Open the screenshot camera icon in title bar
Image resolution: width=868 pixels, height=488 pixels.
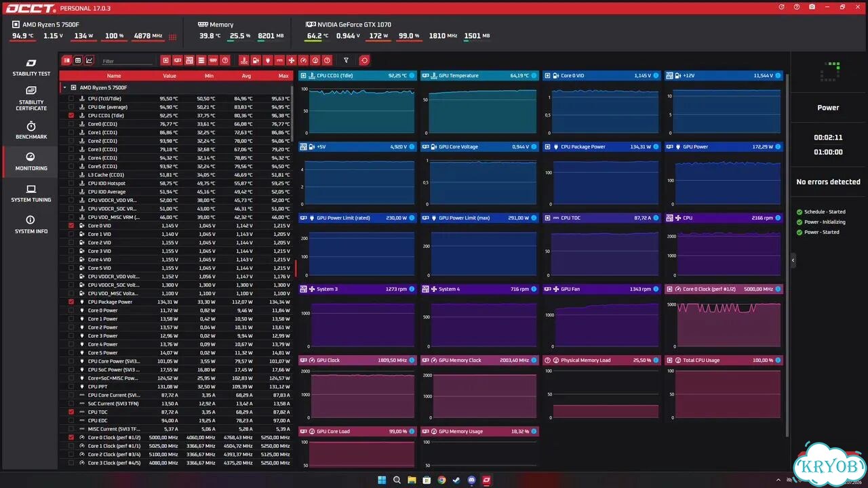812,7
